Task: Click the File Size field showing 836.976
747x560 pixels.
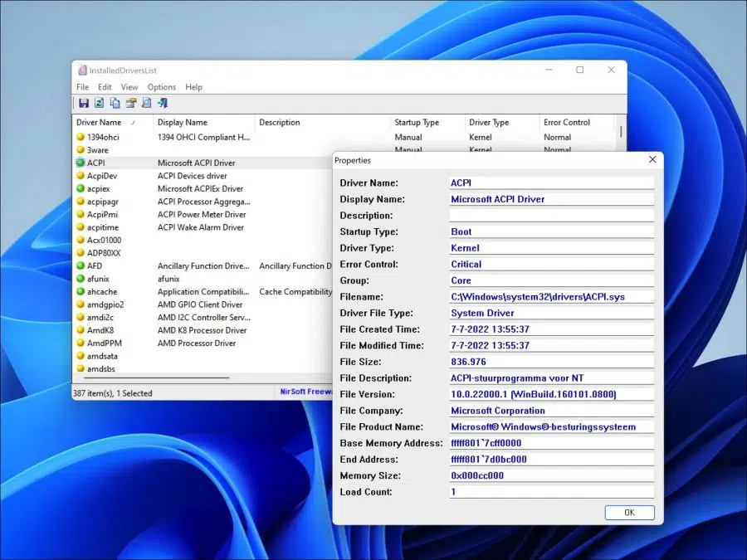Action: tap(552, 362)
